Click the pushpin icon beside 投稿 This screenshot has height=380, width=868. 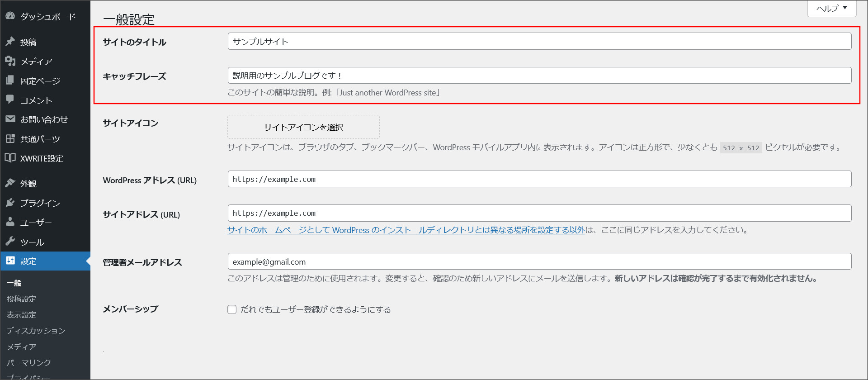[x=10, y=42]
